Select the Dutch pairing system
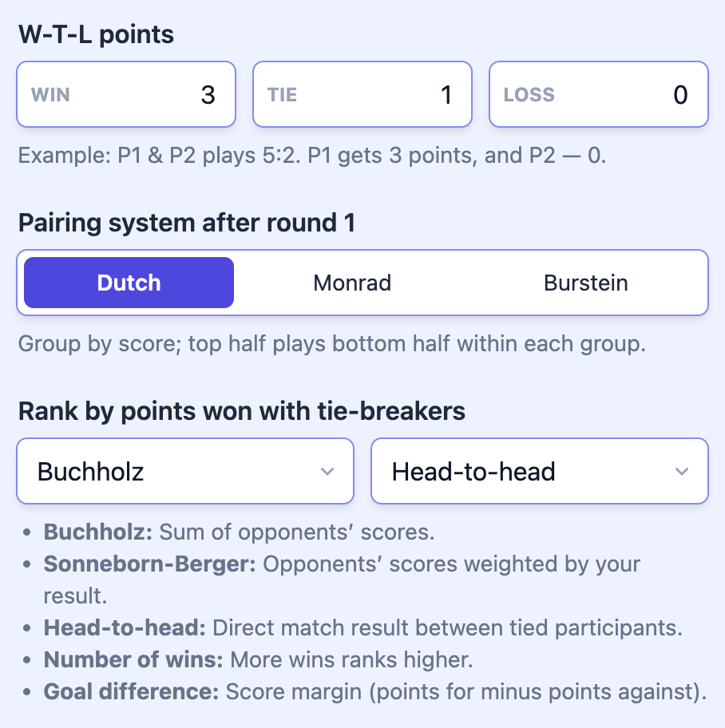This screenshot has height=728, width=725. (129, 283)
